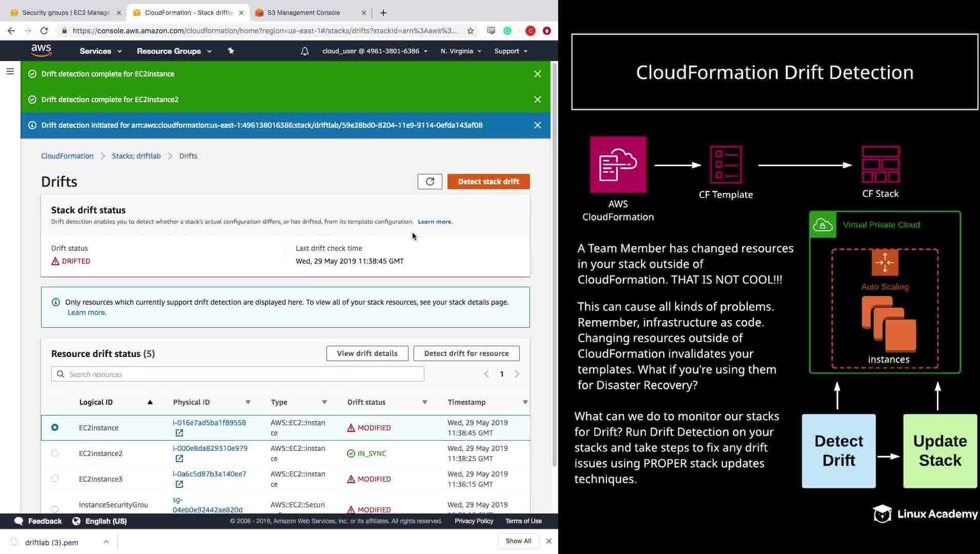Open physical ID link i-016e7ad5ba1f89558
The width and height of the screenshot is (980, 554).
click(209, 423)
